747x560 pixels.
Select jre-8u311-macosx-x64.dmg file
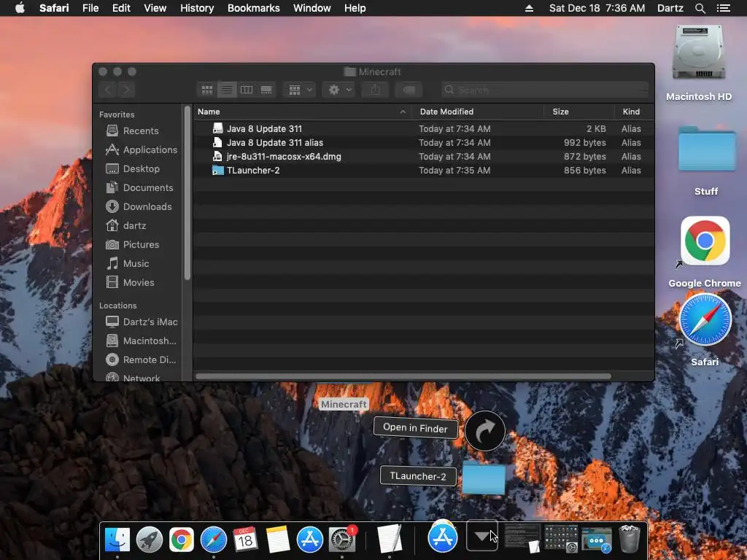[x=424, y=156]
